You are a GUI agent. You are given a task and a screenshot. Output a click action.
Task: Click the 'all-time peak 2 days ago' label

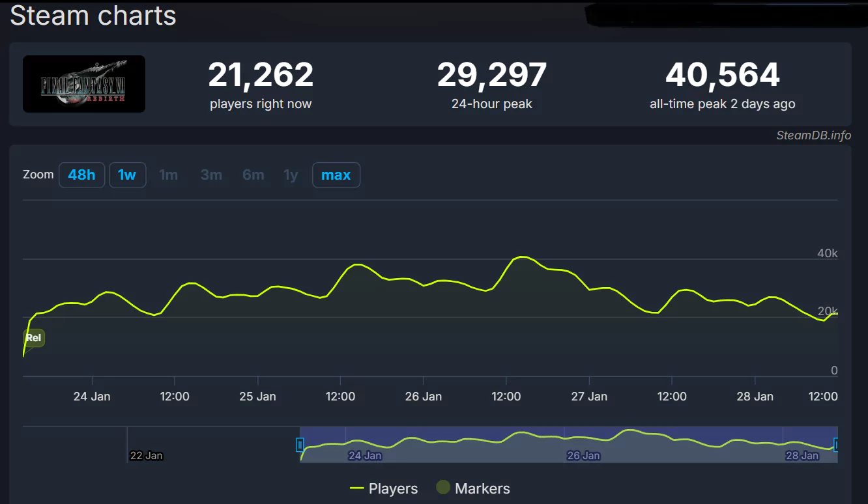[723, 104]
